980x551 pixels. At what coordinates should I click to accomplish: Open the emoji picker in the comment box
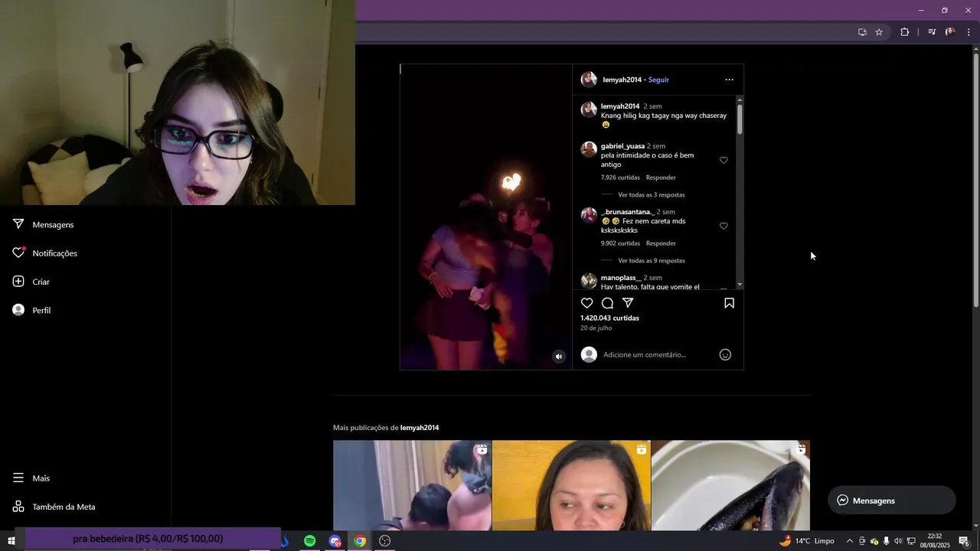(x=725, y=354)
